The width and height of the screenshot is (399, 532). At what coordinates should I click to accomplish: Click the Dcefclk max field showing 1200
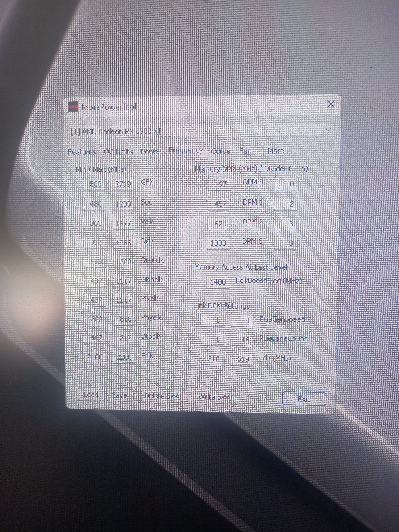[124, 262]
